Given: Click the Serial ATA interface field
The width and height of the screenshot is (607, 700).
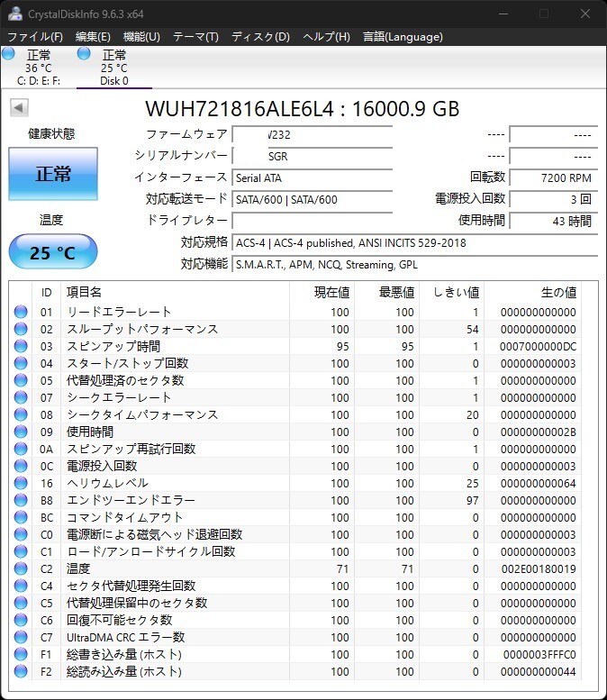Looking at the screenshot, I should pos(313,177).
